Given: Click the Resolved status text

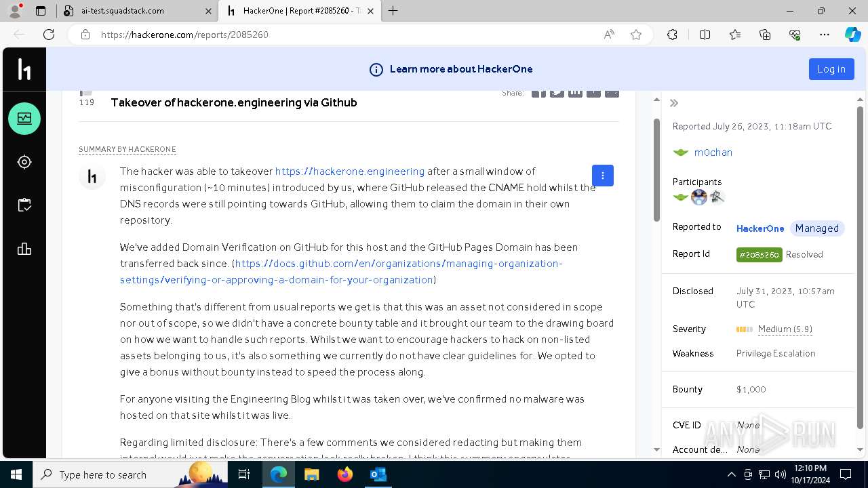Looking at the screenshot, I should click(x=804, y=254).
